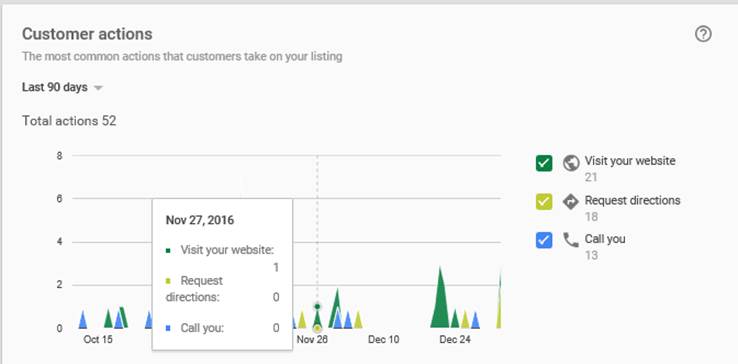Uncheck the Request directions checkbox
This screenshot has height=364, width=738.
tap(544, 202)
